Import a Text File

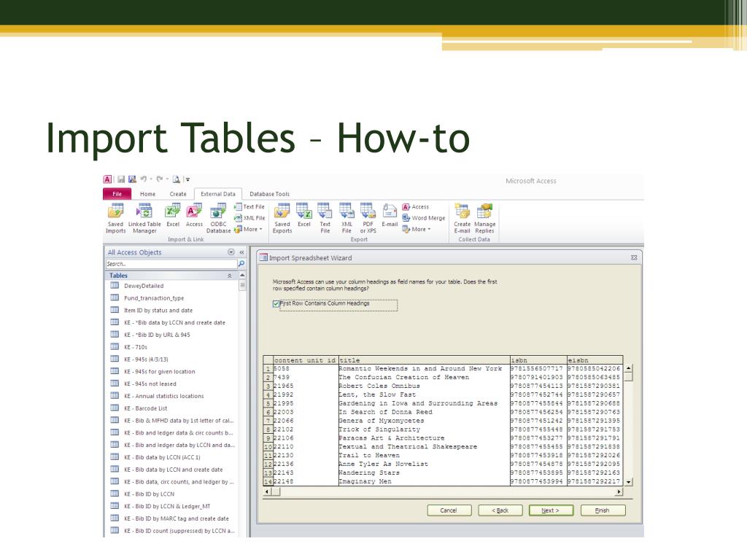[249, 206]
